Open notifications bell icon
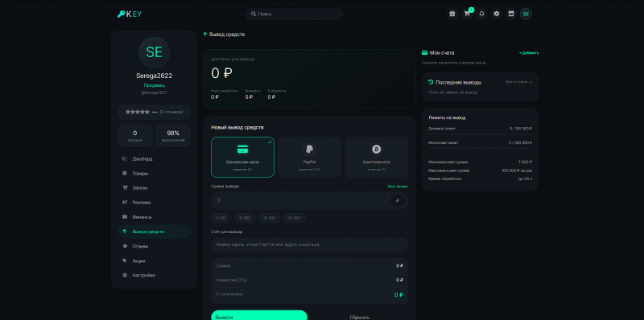Viewport: 644px width, 320px height. [x=481, y=14]
